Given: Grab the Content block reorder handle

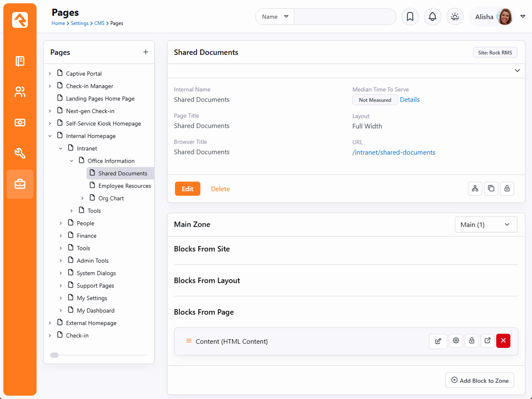Looking at the screenshot, I should point(189,341).
